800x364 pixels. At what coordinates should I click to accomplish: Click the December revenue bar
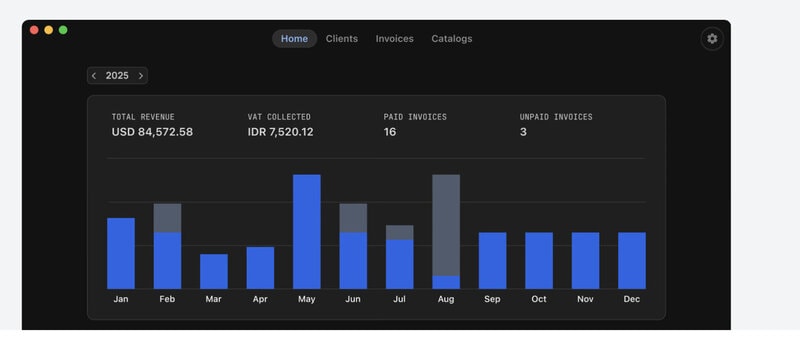click(632, 261)
